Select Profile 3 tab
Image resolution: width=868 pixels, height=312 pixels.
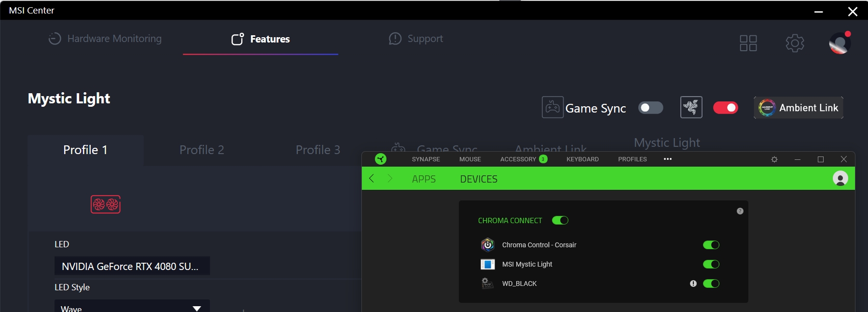click(x=318, y=150)
